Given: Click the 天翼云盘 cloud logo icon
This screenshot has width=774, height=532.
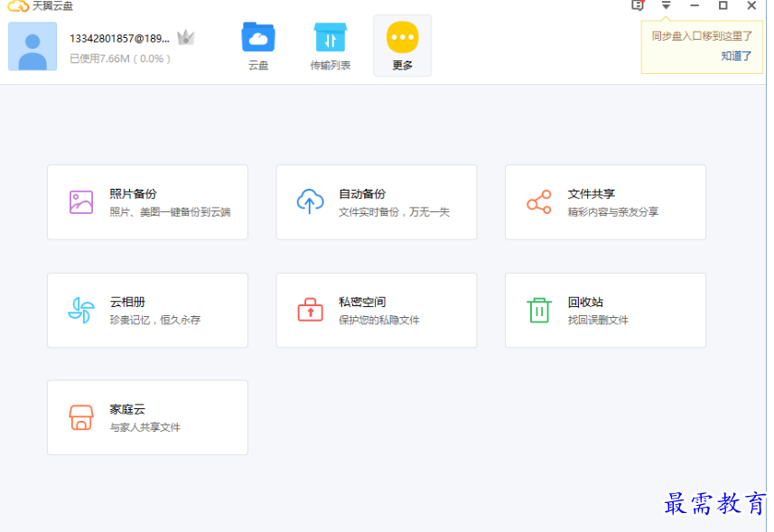Looking at the screenshot, I should (18, 6).
